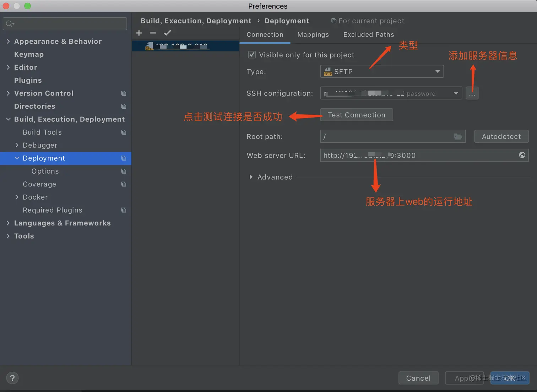
Task: Click the project-level icon beside Directories
Action: [124, 106]
